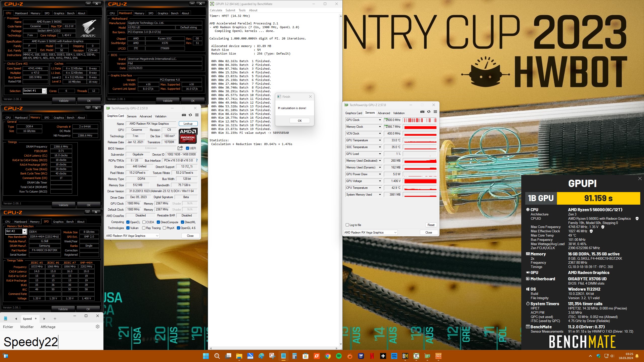Open the hamburger menu in GPU-Z Graphics Card window
Screen dimensions: 644x362
click(x=197, y=115)
